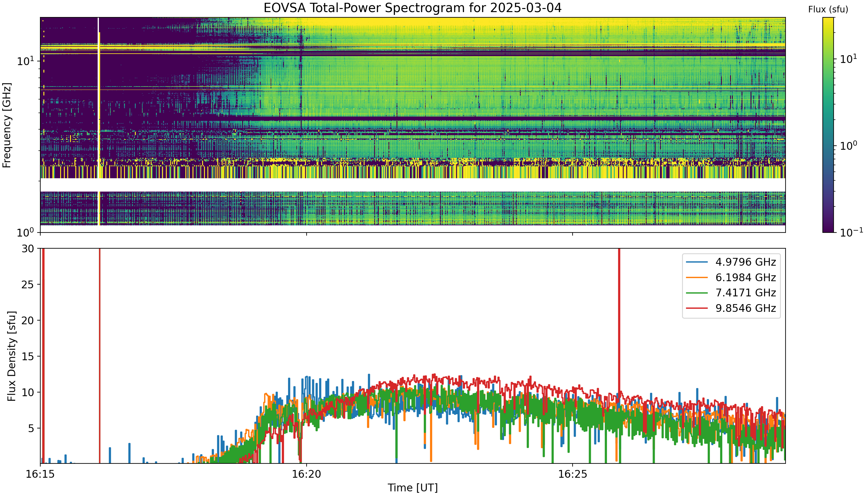Viewport: 868px width, 496px height.
Task: Click the Frequency [GHz] axis label
Action: [x=7, y=125]
